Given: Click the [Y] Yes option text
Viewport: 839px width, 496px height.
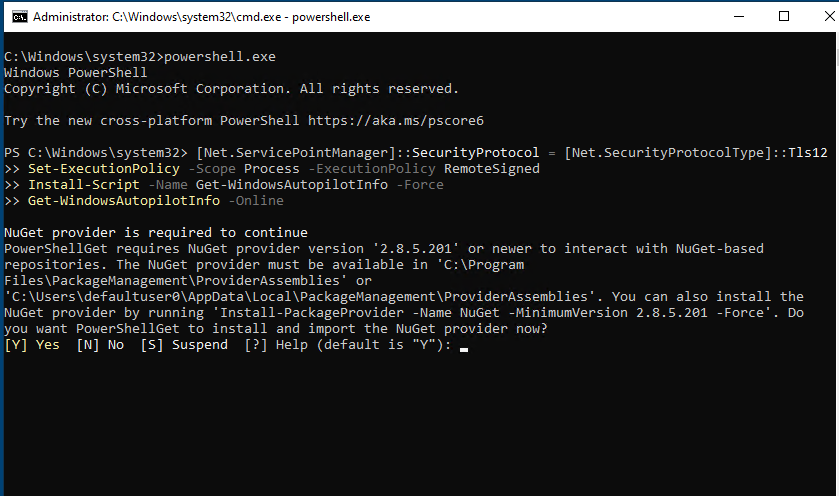Looking at the screenshot, I should [32, 346].
